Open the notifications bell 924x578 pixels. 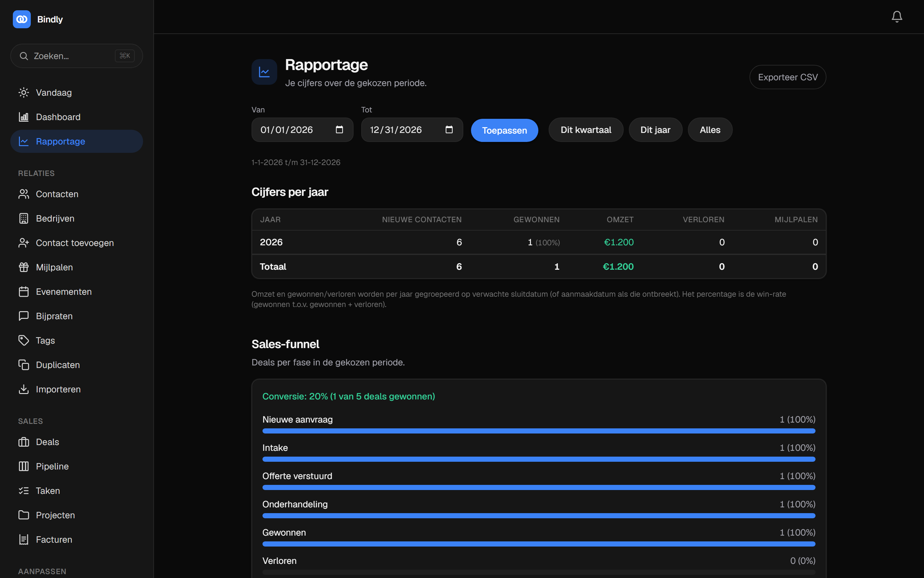coord(896,16)
